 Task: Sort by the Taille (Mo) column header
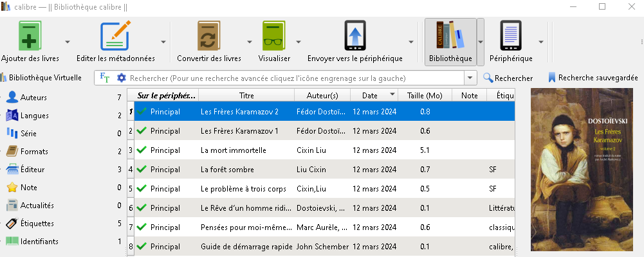425,96
